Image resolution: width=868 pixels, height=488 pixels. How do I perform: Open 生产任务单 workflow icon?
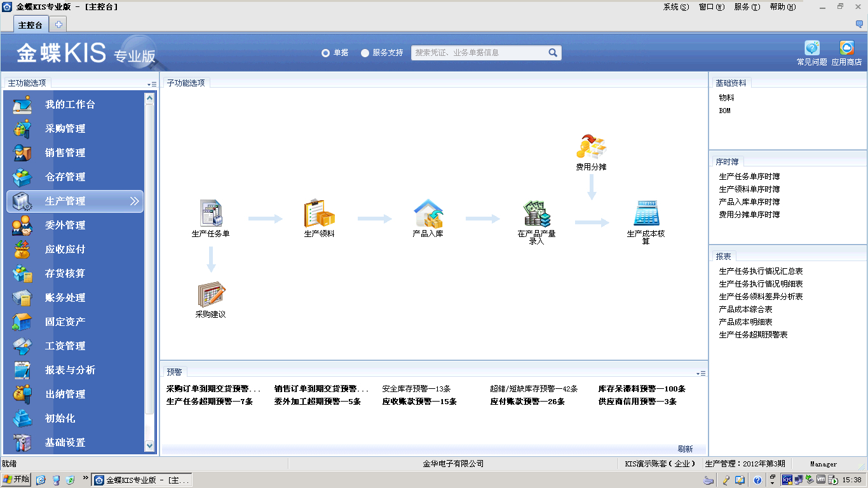click(211, 213)
